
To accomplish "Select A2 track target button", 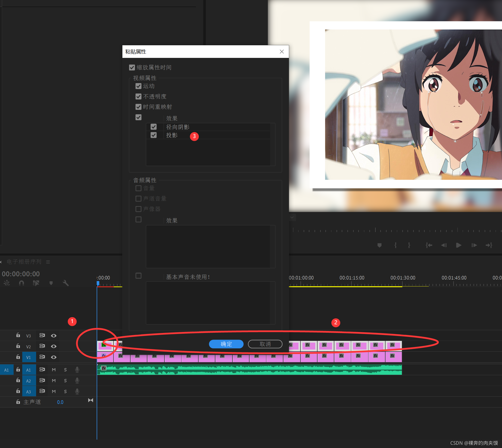I will (x=29, y=381).
